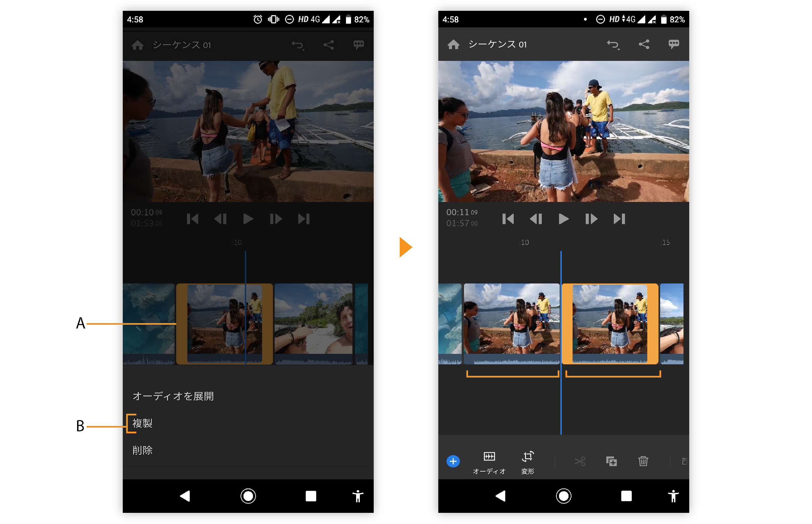
Task: Open comments bubble in right phone header
Action: pyautogui.click(x=674, y=45)
